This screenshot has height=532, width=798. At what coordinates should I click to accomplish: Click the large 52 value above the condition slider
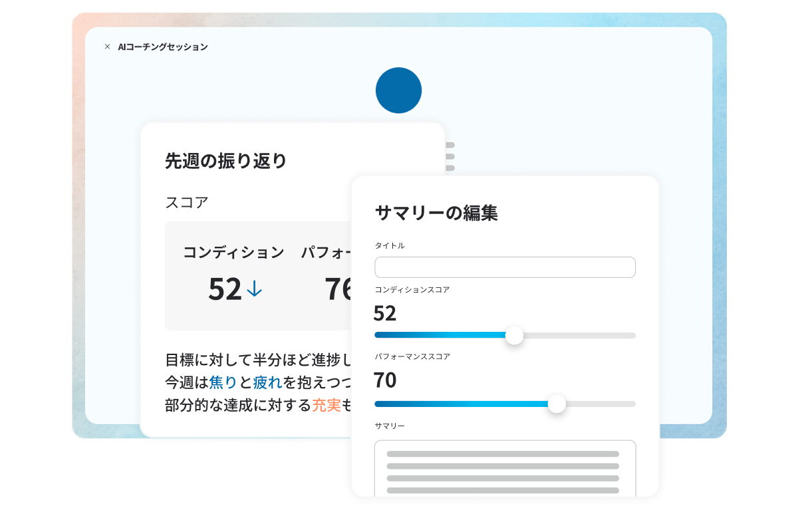click(385, 313)
